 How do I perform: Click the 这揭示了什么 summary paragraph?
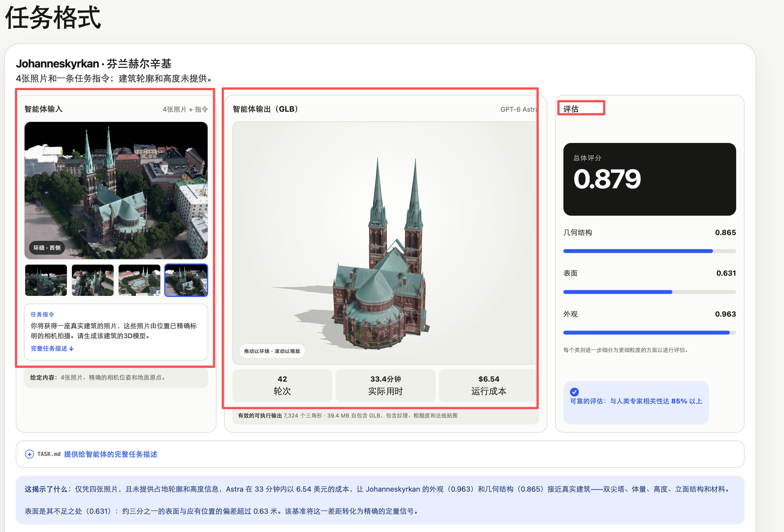pyautogui.click(x=380, y=500)
